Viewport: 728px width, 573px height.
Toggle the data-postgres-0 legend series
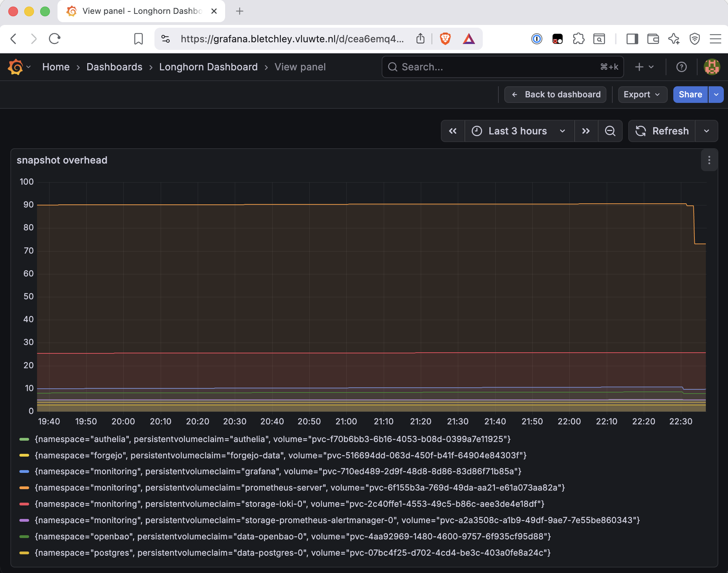coord(293,553)
